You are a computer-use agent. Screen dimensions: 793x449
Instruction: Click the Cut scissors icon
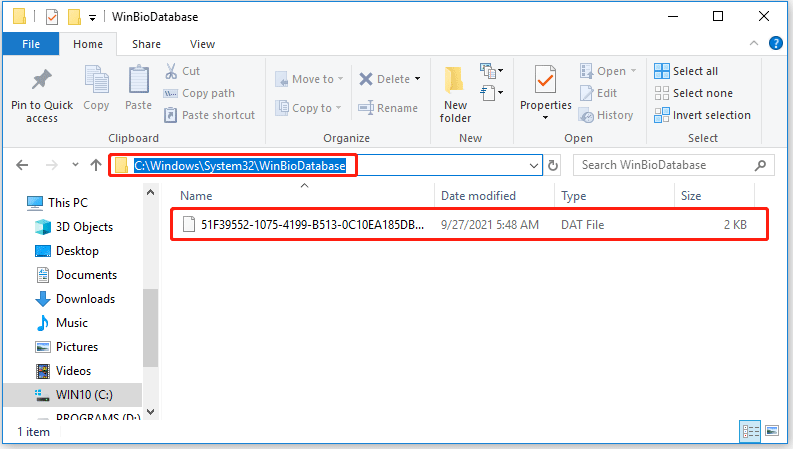[x=171, y=71]
